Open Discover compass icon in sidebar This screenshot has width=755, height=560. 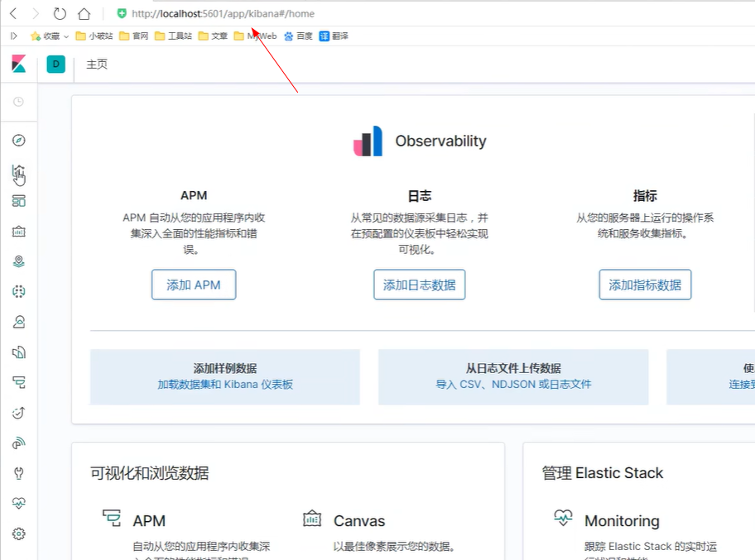coord(18,140)
